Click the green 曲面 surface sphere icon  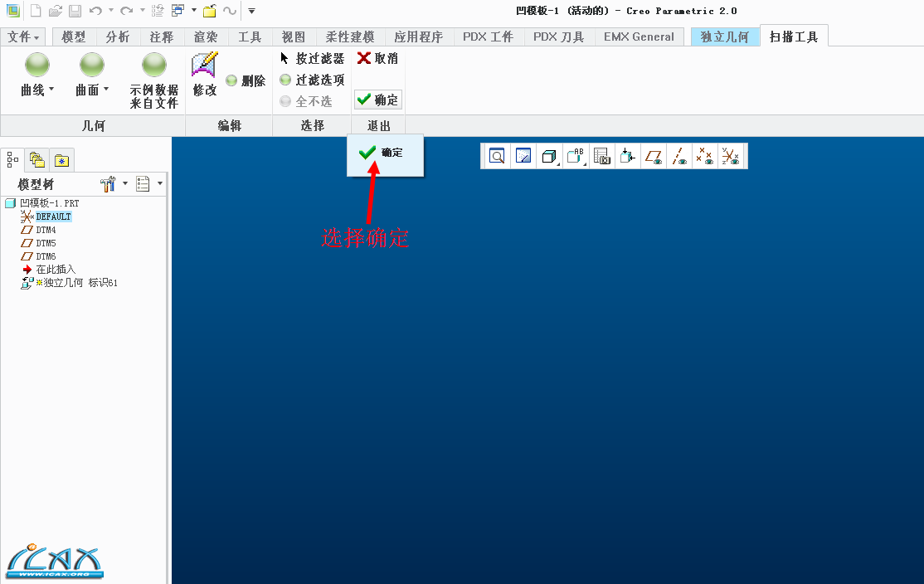click(x=92, y=65)
